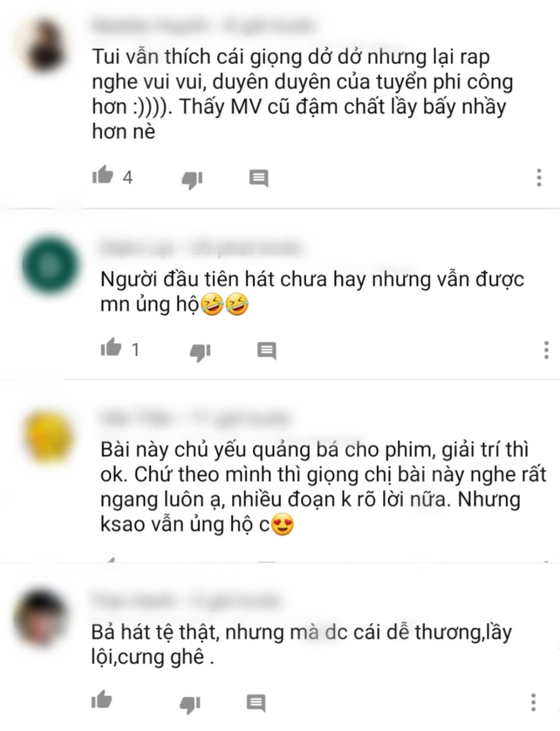Like the comment about "giọng dở dở"

pos(102,175)
